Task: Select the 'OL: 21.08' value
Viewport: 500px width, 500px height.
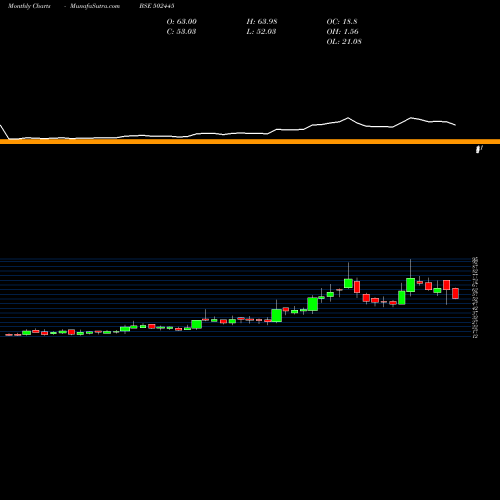Action: point(344,42)
